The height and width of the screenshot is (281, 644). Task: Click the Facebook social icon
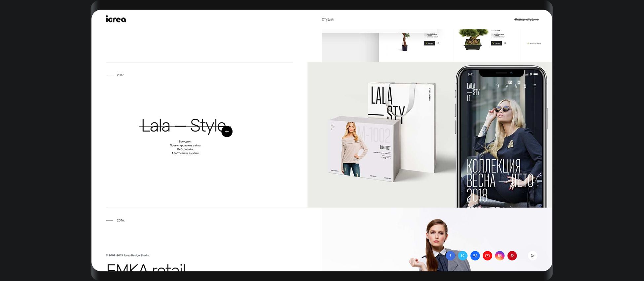[x=450, y=256]
